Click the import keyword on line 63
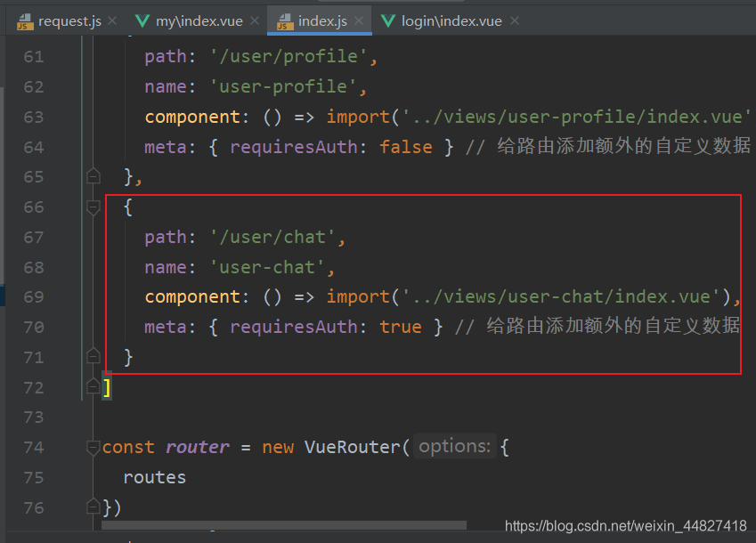Viewport: 756px width, 543px height. [x=358, y=118]
